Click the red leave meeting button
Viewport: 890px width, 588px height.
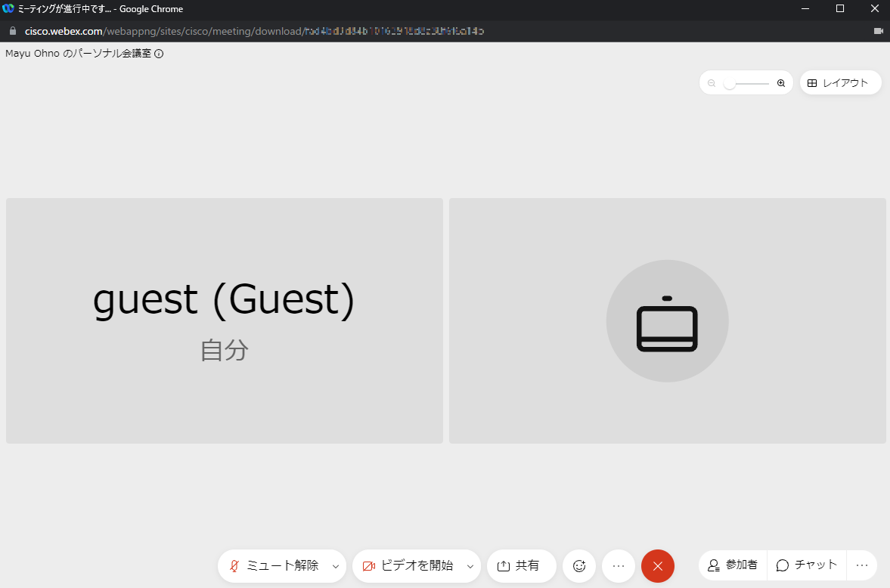tap(657, 565)
